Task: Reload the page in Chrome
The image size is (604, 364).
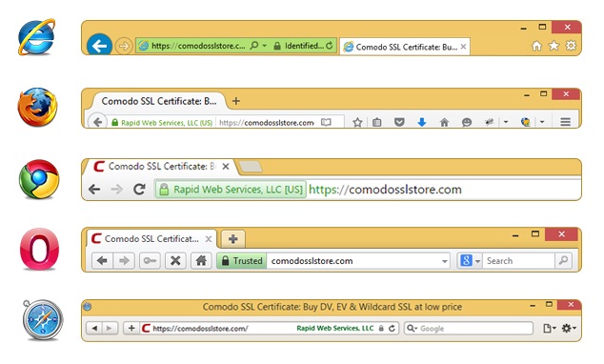Action: (139, 189)
